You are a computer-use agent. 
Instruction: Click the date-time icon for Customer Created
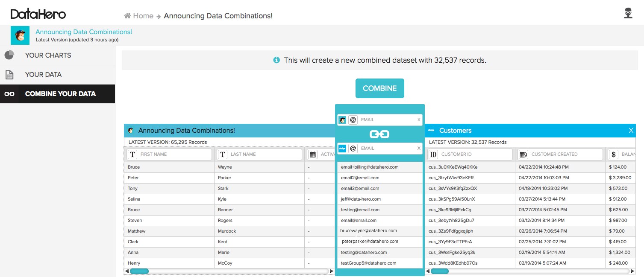[x=523, y=155]
